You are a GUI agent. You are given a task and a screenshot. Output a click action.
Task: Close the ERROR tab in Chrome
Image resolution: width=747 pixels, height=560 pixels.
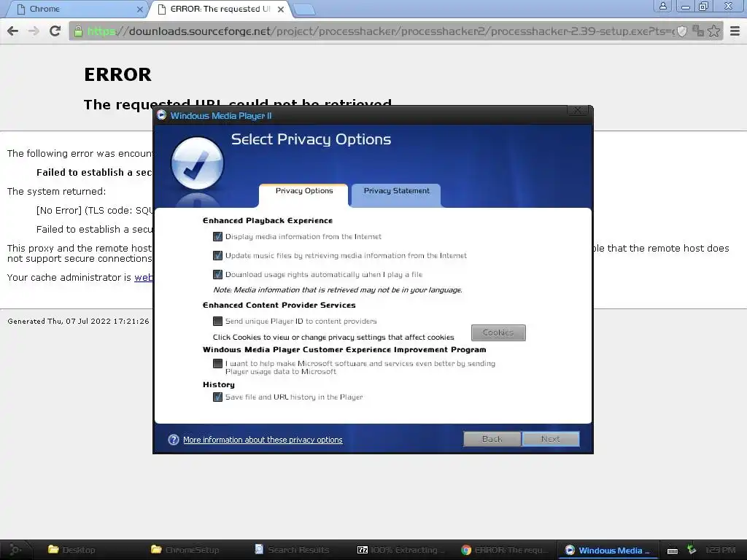click(281, 9)
